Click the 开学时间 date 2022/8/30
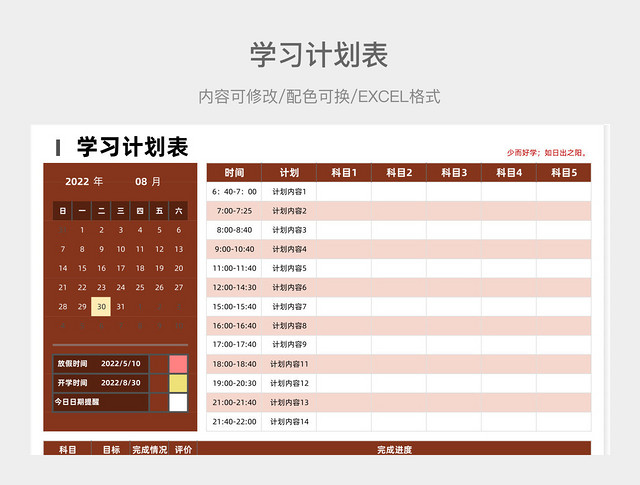Screen dimensions: 640x485 [x=121, y=383]
